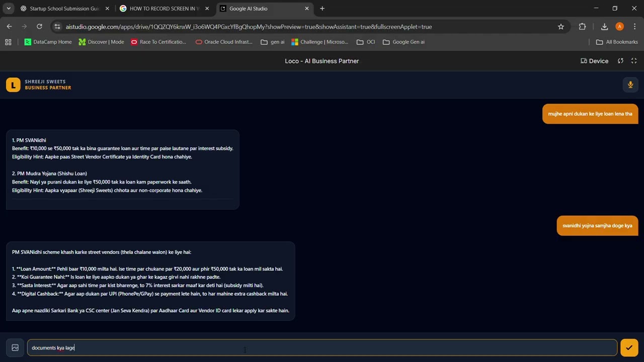Toggle the applet fullscreen mode icon
Viewport: 644px width, 362px height.
click(x=634, y=61)
